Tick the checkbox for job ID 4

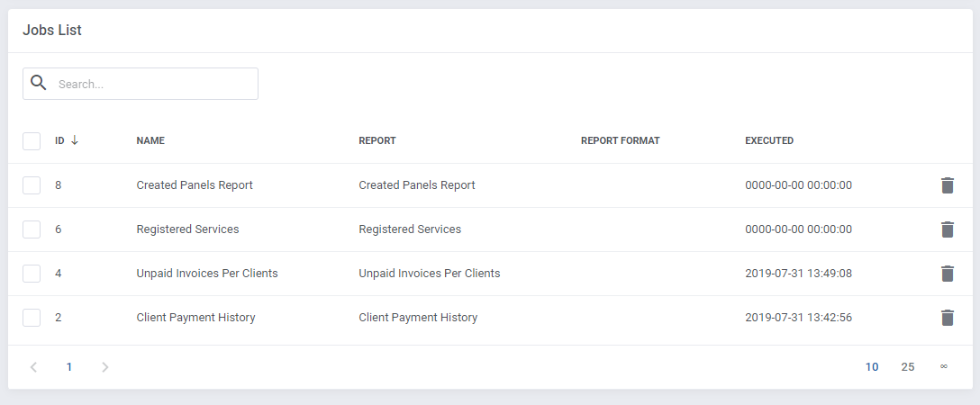point(32,274)
